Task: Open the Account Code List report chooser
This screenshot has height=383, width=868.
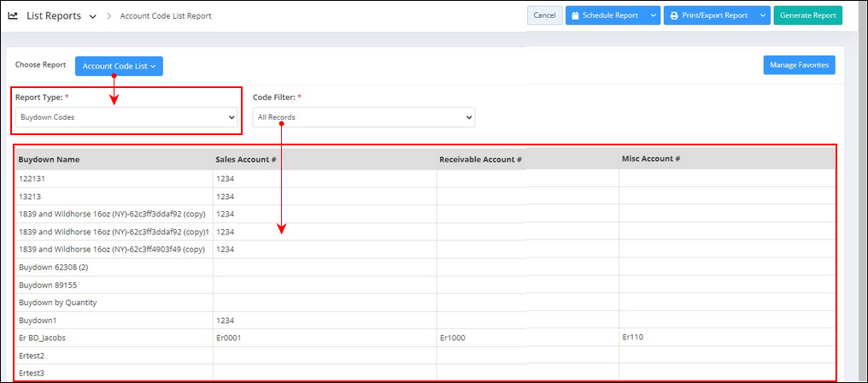Action: (119, 66)
